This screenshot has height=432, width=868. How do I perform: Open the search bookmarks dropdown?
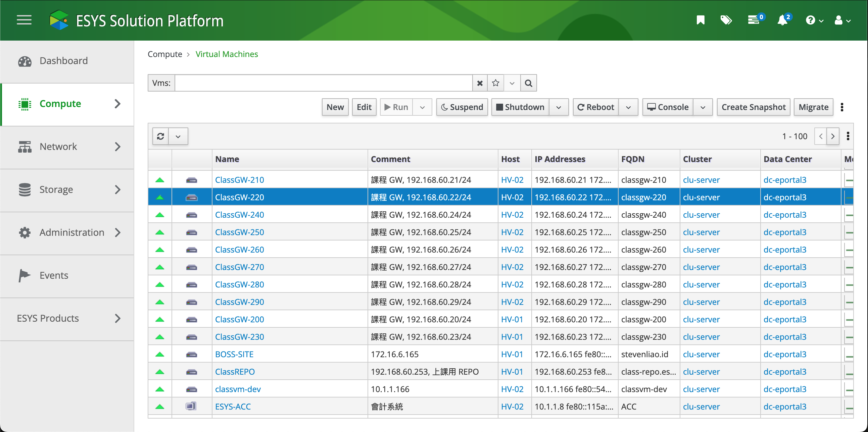tap(512, 83)
